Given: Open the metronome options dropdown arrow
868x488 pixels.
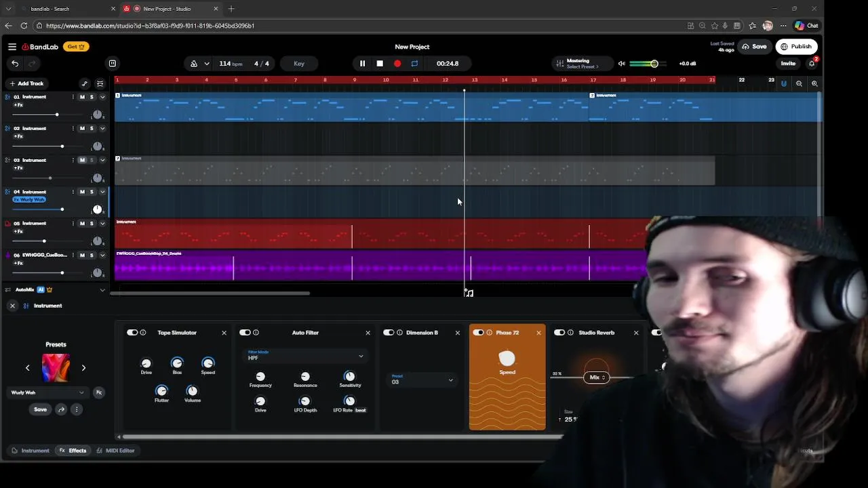Looking at the screenshot, I should tap(206, 64).
